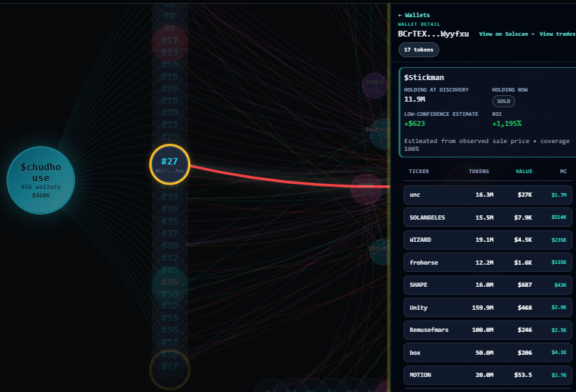Select the dimmed $FOLD token node
Viewport: 576px width, 392px height.
pos(374,86)
